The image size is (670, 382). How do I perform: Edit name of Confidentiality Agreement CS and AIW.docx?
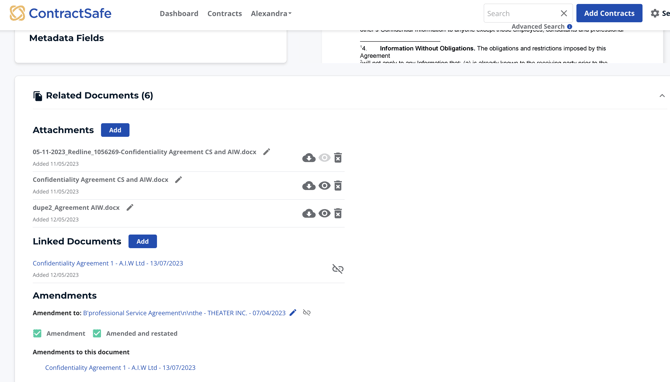pyautogui.click(x=179, y=179)
